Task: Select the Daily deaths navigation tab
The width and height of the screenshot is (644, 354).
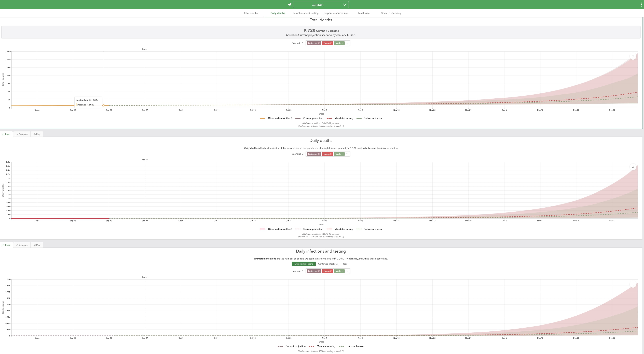Action: pos(278,13)
